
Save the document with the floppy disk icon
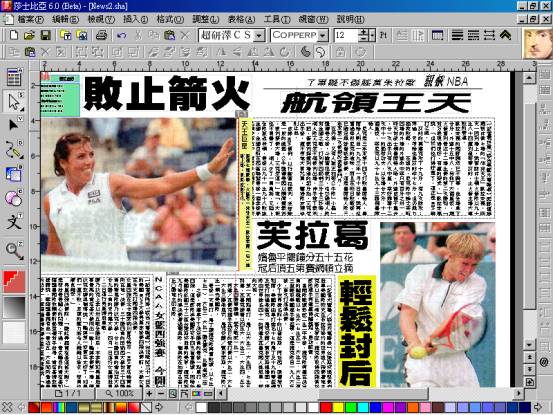45,35
